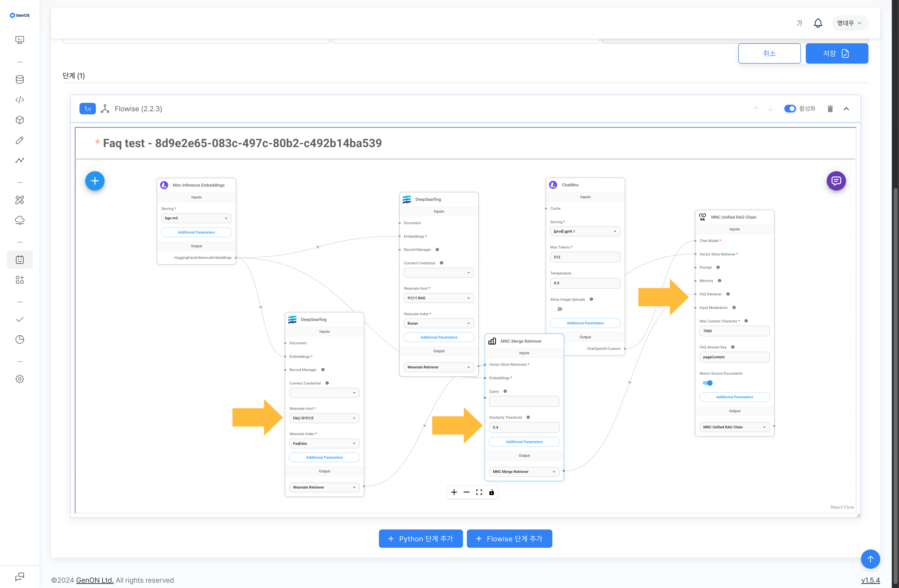Collapse the Flowise step with chevron

pos(846,109)
